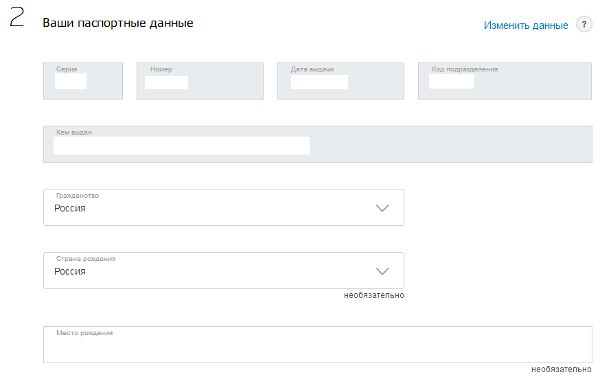The width and height of the screenshot is (600, 379).
Task: Expand the 'Страна рождения' dropdown
Action: point(223,271)
